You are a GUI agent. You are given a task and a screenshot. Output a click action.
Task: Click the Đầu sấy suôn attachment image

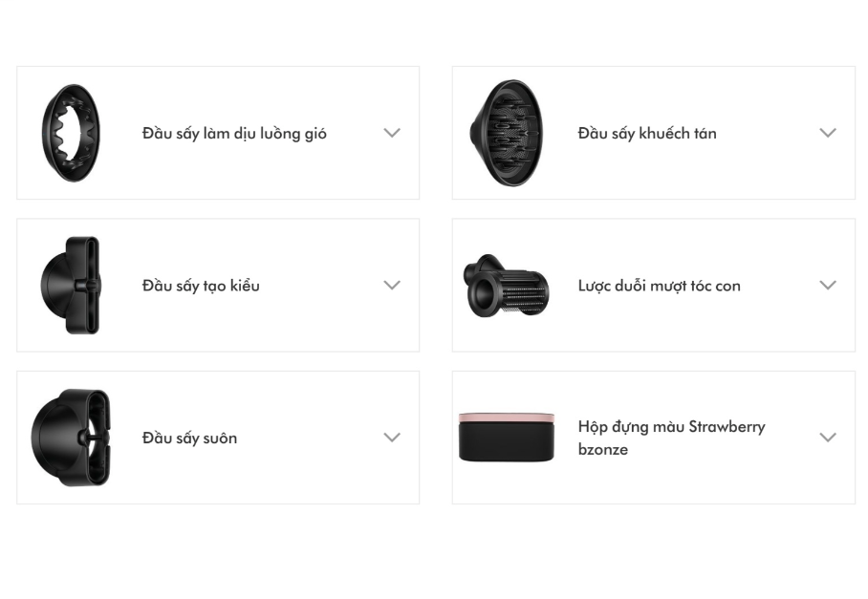click(x=71, y=438)
